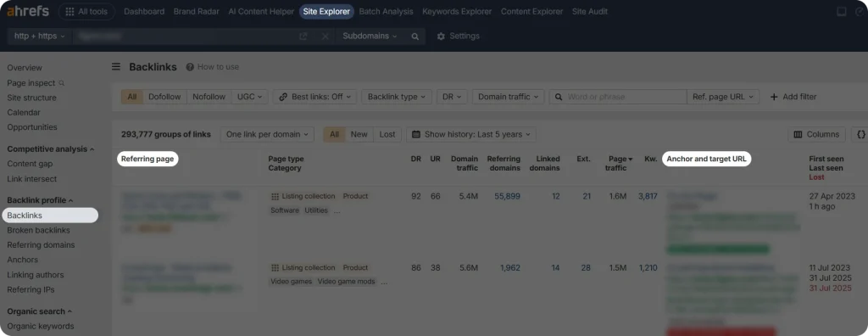The height and width of the screenshot is (336, 868).
Task: Click the 1,210 keywords value
Action: (x=648, y=267)
